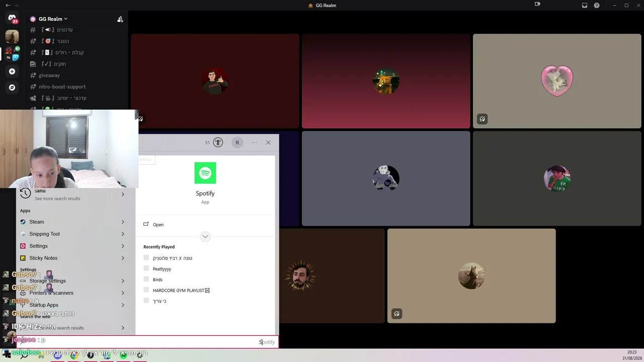Viewport: 644px width, 362px height.
Task: Expand the Sticky Notes result arrow
Action: [x=123, y=258]
